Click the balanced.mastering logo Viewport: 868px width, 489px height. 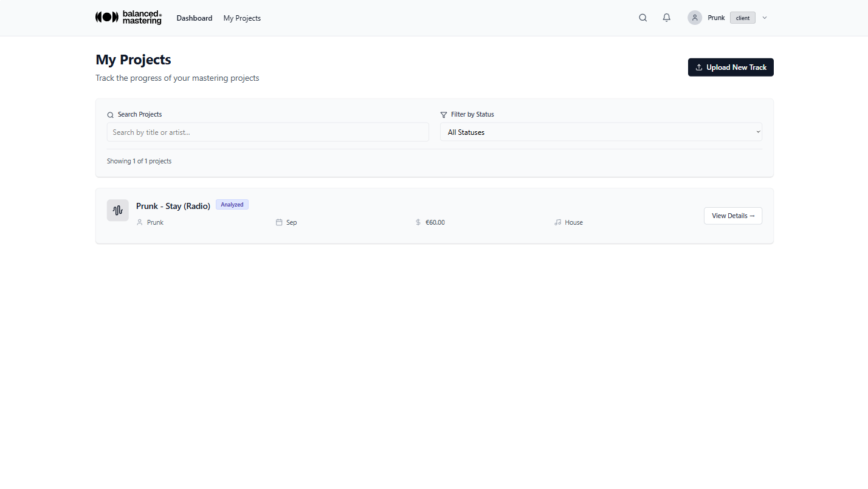(x=128, y=18)
